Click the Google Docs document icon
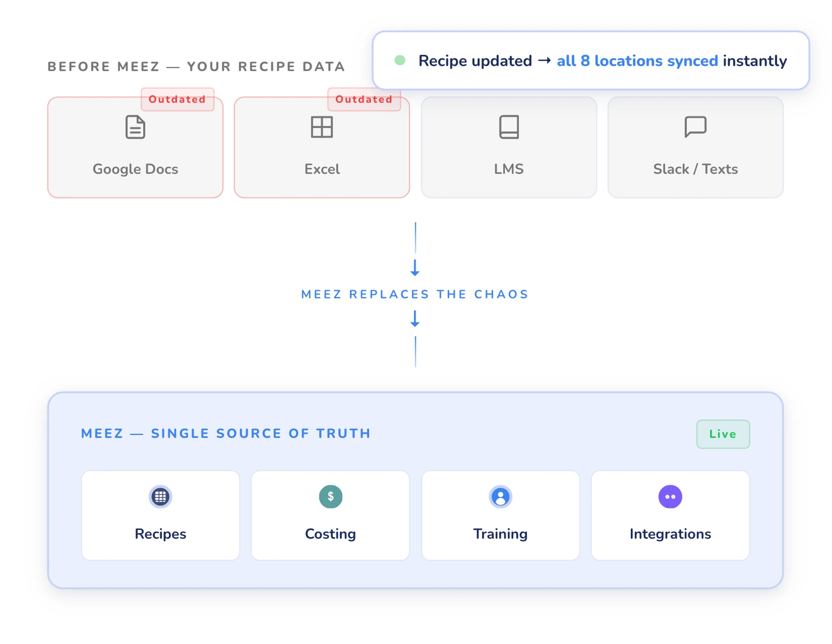Image resolution: width=832 pixels, height=644 pixels. coord(135,127)
